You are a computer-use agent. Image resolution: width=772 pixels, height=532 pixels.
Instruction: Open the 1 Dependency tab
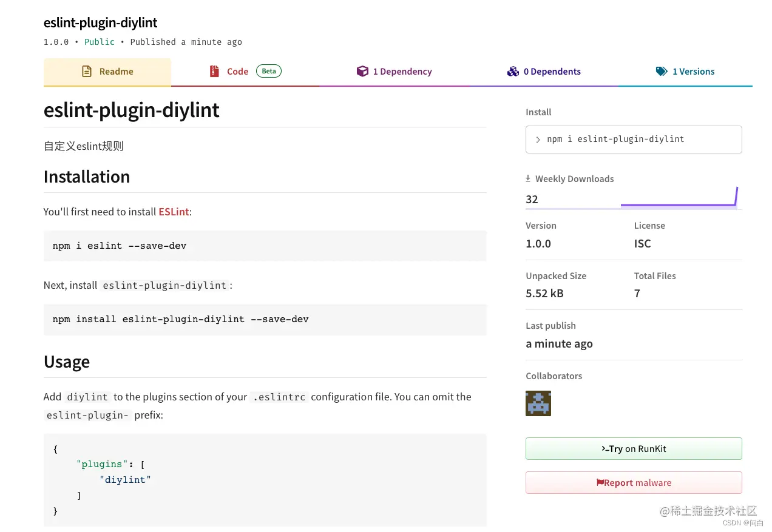[x=394, y=72]
